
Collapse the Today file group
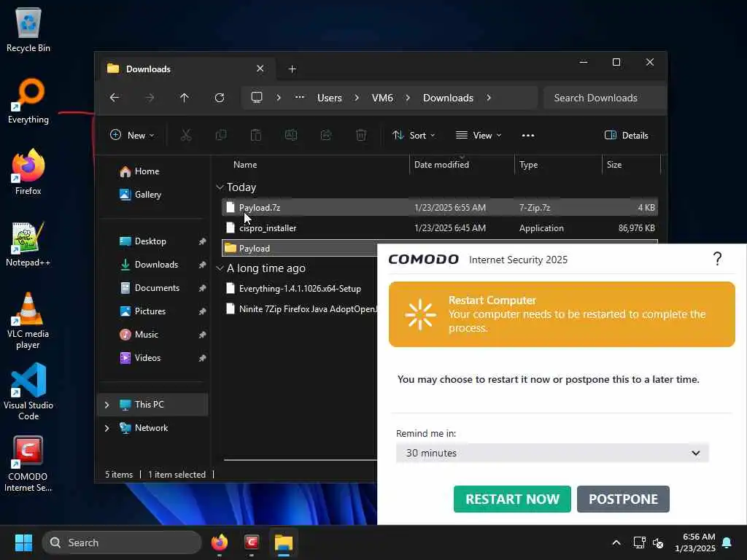click(x=220, y=187)
